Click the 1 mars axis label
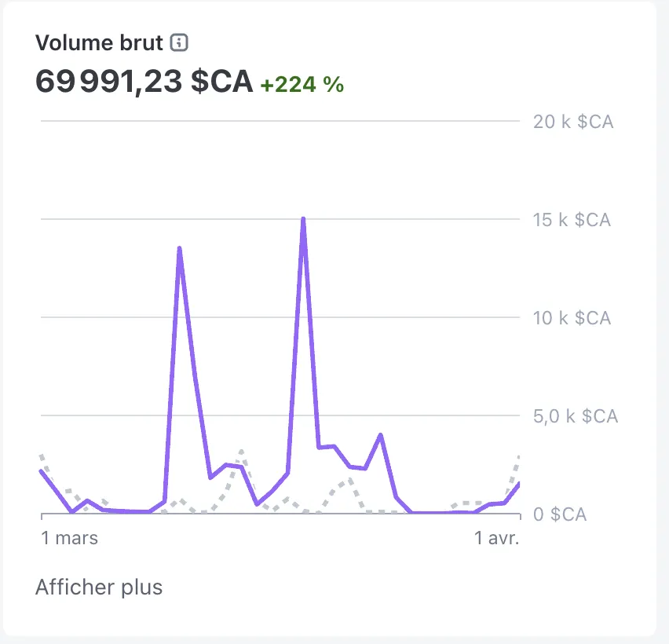 [x=70, y=538]
